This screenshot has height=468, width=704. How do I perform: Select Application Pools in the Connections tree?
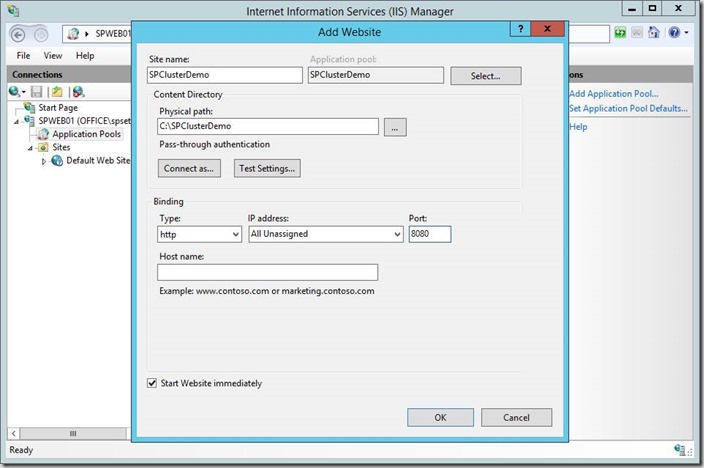coord(87,134)
